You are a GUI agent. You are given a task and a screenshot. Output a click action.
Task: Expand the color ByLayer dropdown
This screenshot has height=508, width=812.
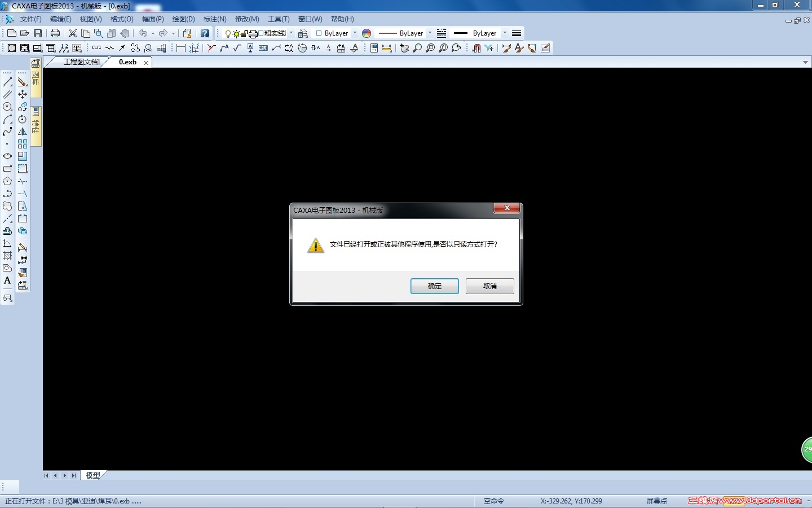[355, 33]
